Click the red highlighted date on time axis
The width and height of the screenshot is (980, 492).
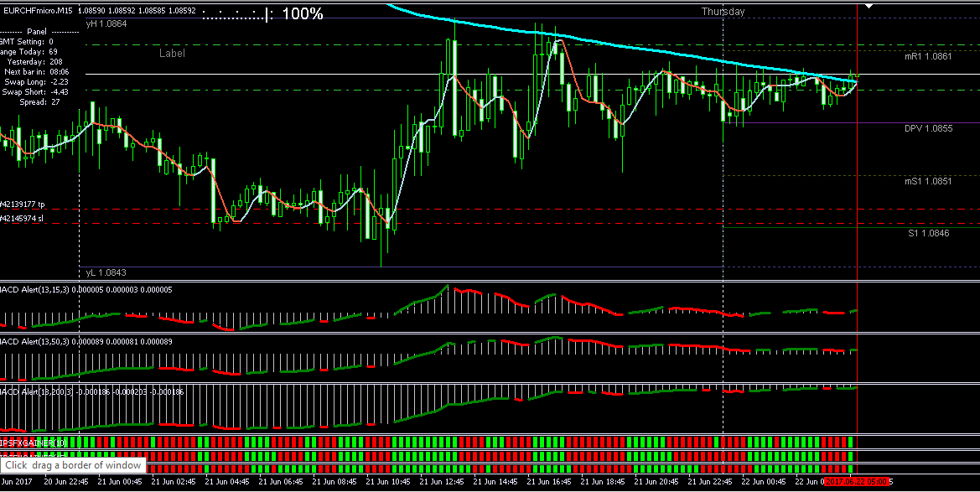[x=857, y=483]
